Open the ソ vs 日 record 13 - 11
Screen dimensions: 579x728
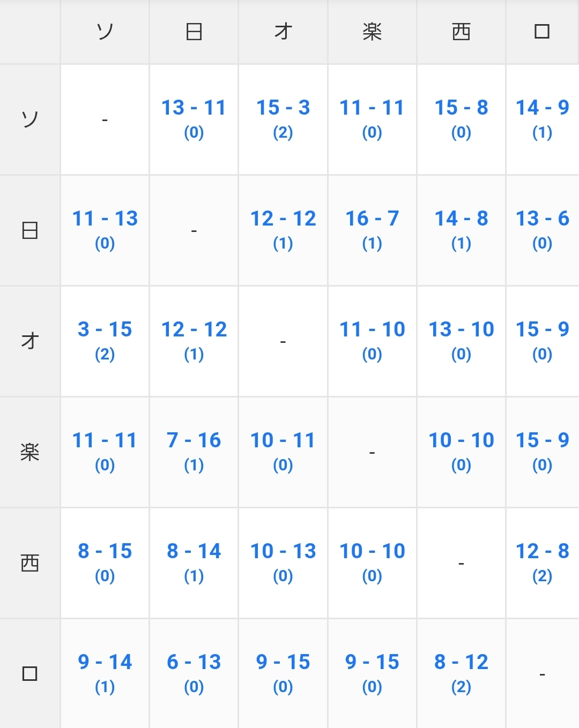click(194, 108)
